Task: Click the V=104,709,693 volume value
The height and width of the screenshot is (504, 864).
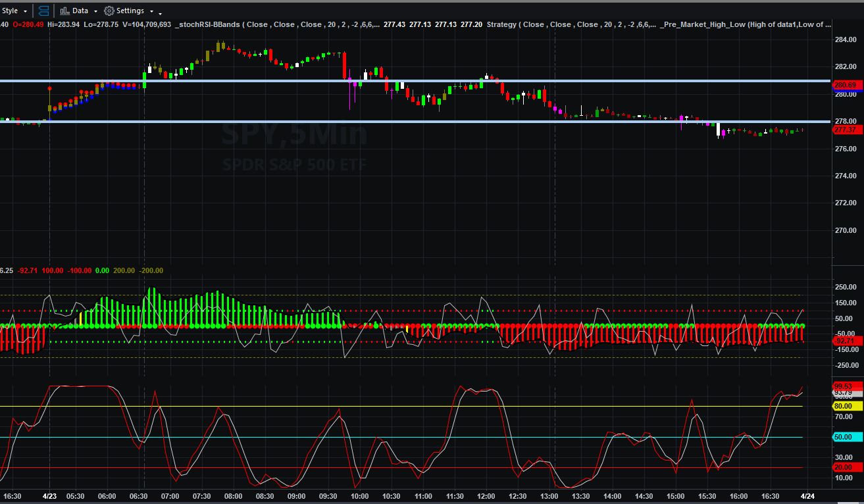Action: click(146, 24)
